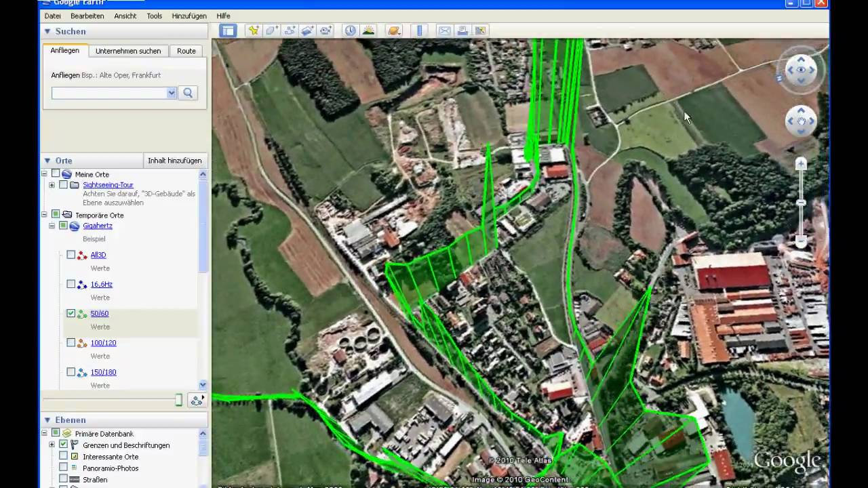Screen dimensions: 868x488
Task: Switch to Unternehmen suchen tab
Action: tap(128, 51)
